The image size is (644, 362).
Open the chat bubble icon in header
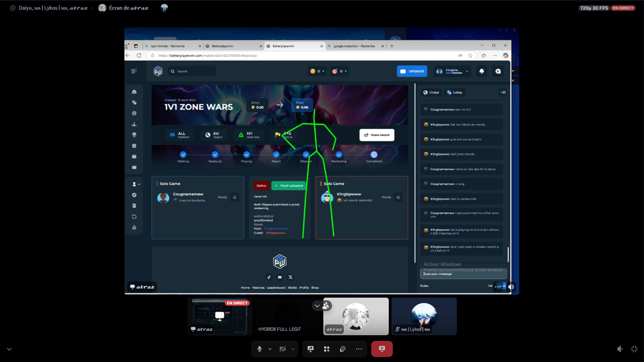click(498, 71)
